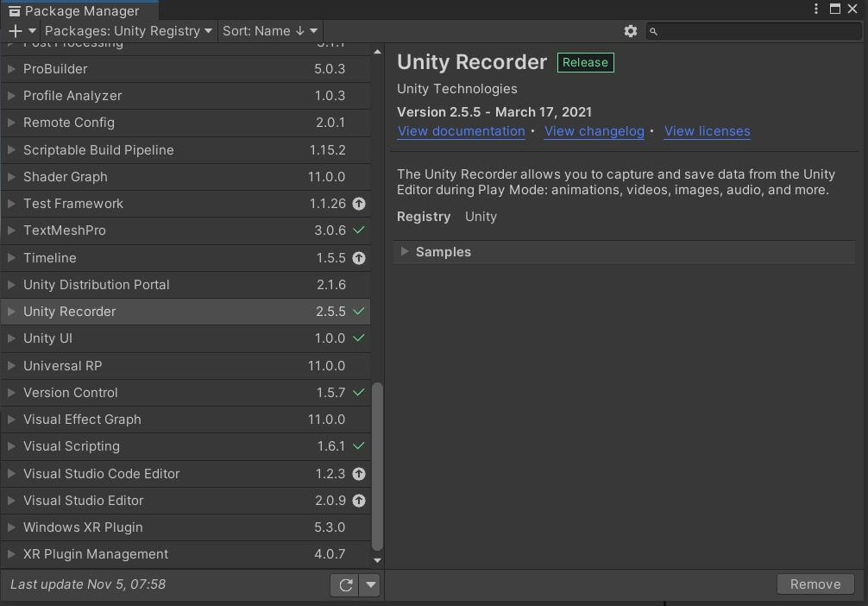The image size is (868, 606).
Task: Click the package list scrollbar thumb
Action: click(378, 467)
